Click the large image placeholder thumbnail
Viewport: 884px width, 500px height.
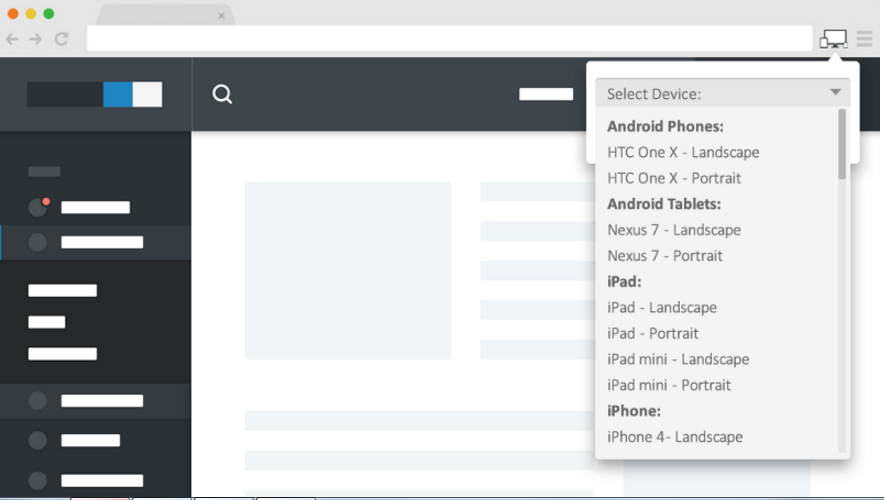tap(348, 270)
